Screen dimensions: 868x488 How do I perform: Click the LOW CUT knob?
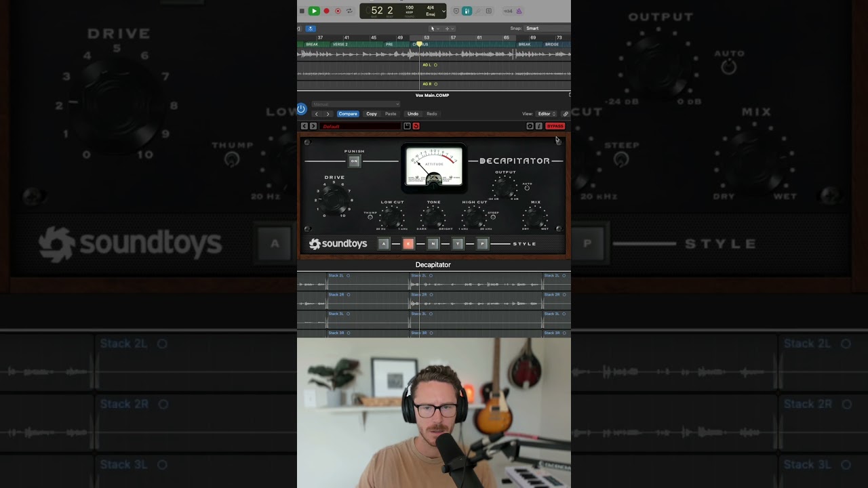(392, 217)
